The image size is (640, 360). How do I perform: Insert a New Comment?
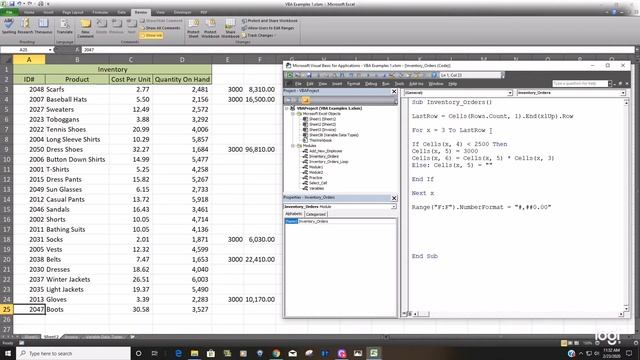[x=85, y=28]
